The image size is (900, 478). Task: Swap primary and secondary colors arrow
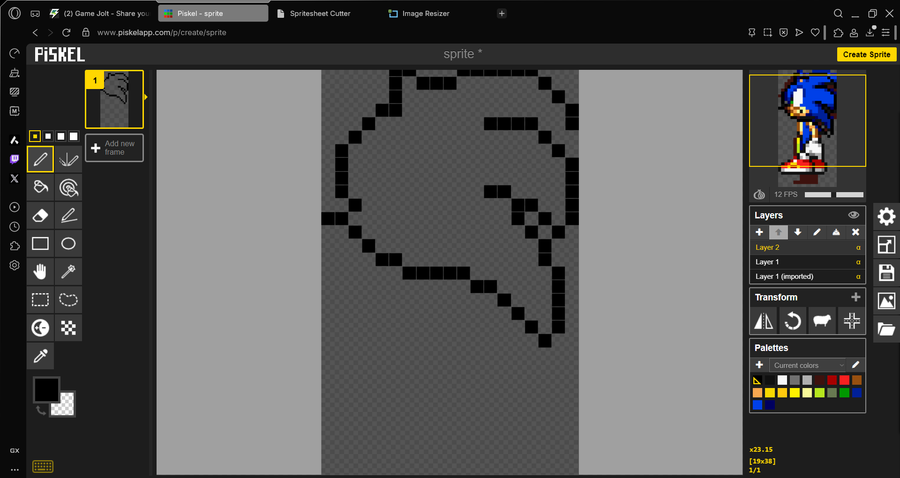pyautogui.click(x=41, y=410)
